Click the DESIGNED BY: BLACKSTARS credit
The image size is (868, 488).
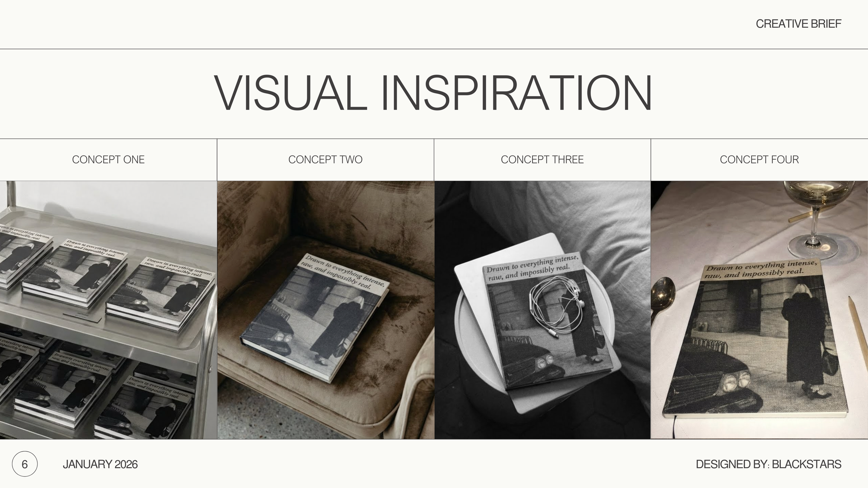coord(769,464)
